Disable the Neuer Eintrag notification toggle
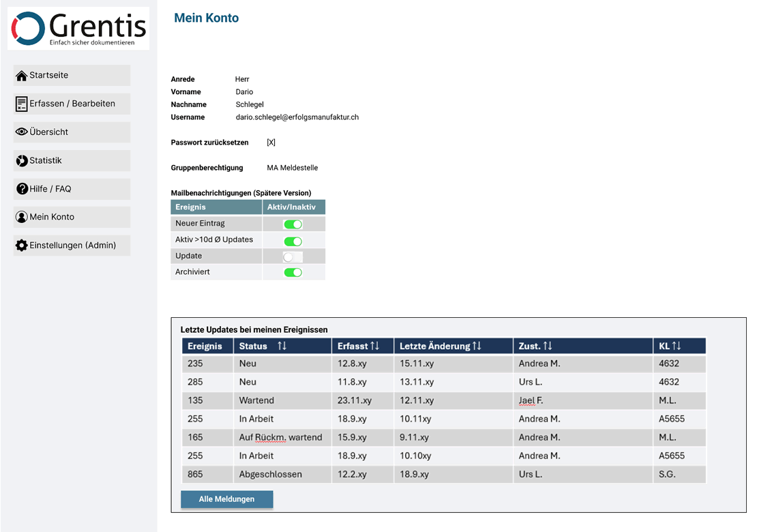 [293, 224]
